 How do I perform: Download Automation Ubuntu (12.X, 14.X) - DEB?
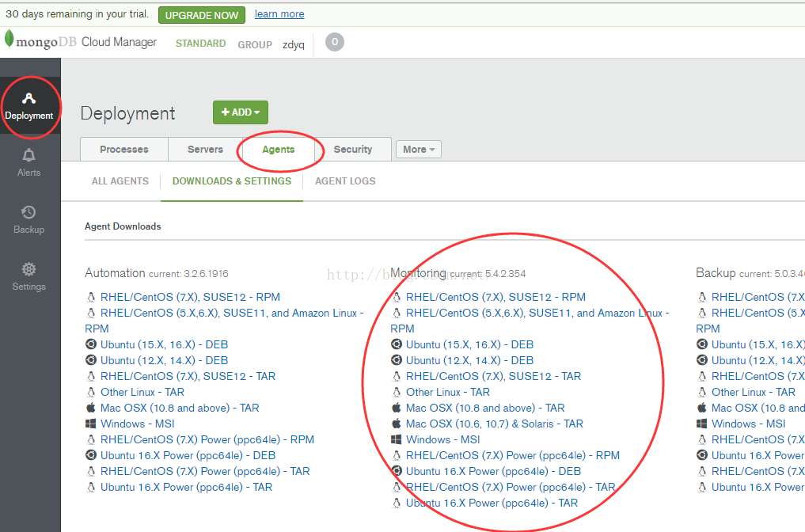[165, 360]
